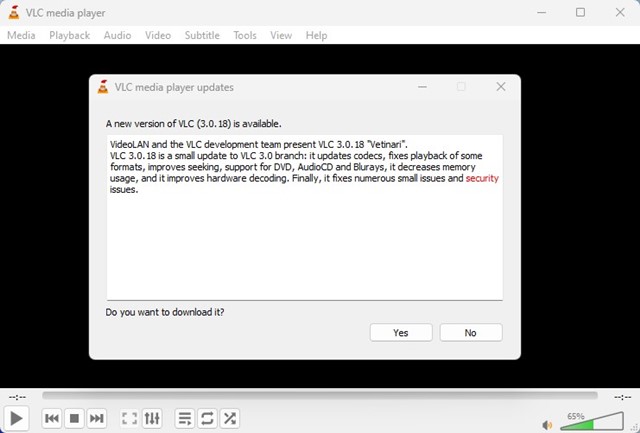Expand the Audio menu
The image size is (640, 433).
[117, 35]
